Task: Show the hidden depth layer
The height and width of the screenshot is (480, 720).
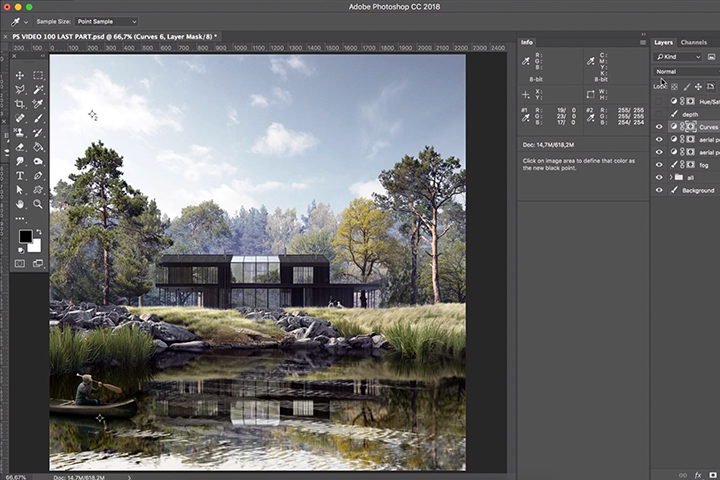Action: click(659, 114)
